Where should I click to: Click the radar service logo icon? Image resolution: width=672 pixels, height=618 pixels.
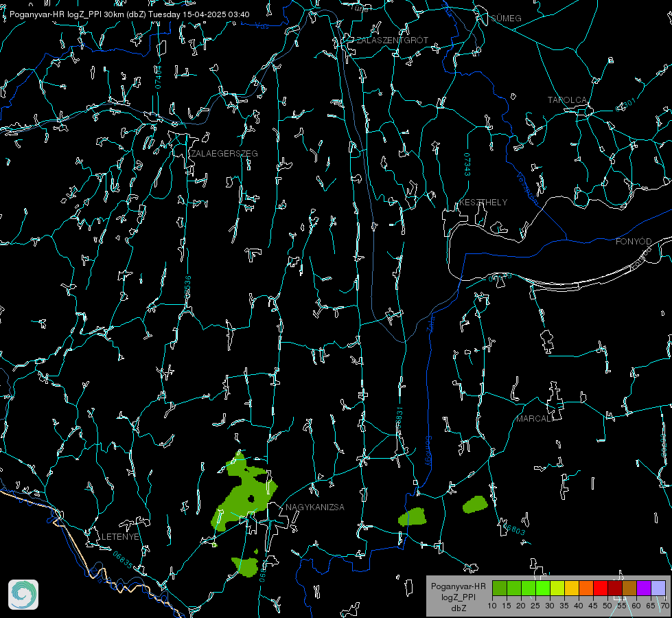click(x=23, y=595)
